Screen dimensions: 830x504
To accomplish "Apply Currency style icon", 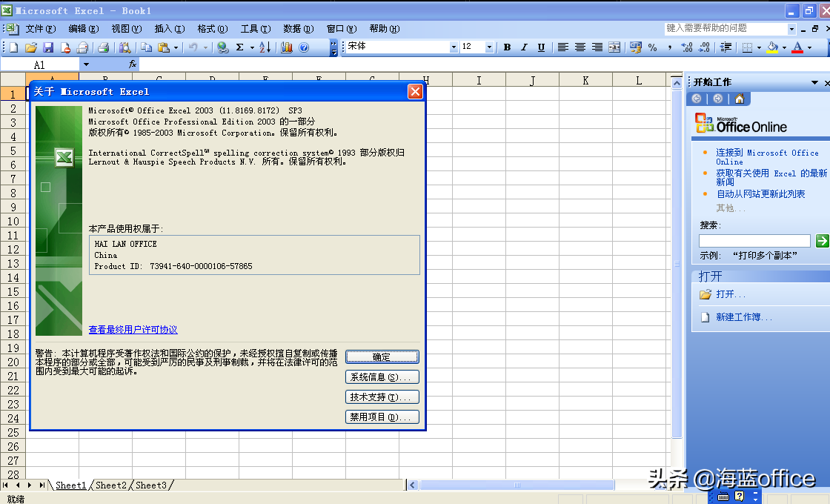I will coord(635,47).
